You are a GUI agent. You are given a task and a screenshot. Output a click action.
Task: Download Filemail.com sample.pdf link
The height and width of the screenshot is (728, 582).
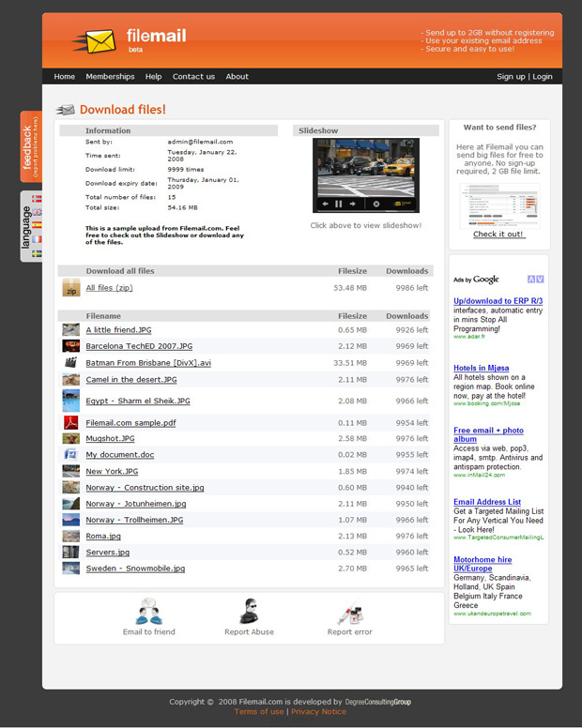click(x=130, y=423)
